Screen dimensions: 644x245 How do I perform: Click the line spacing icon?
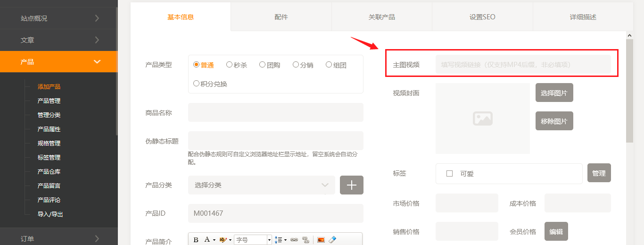(279, 240)
